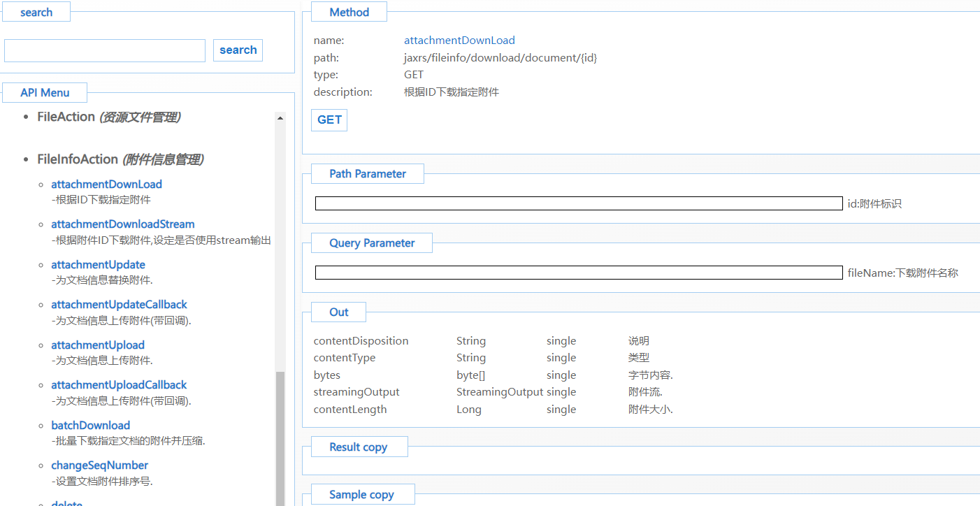980x506 pixels.
Task: Click the fileName query parameter input
Action: pyautogui.click(x=578, y=273)
